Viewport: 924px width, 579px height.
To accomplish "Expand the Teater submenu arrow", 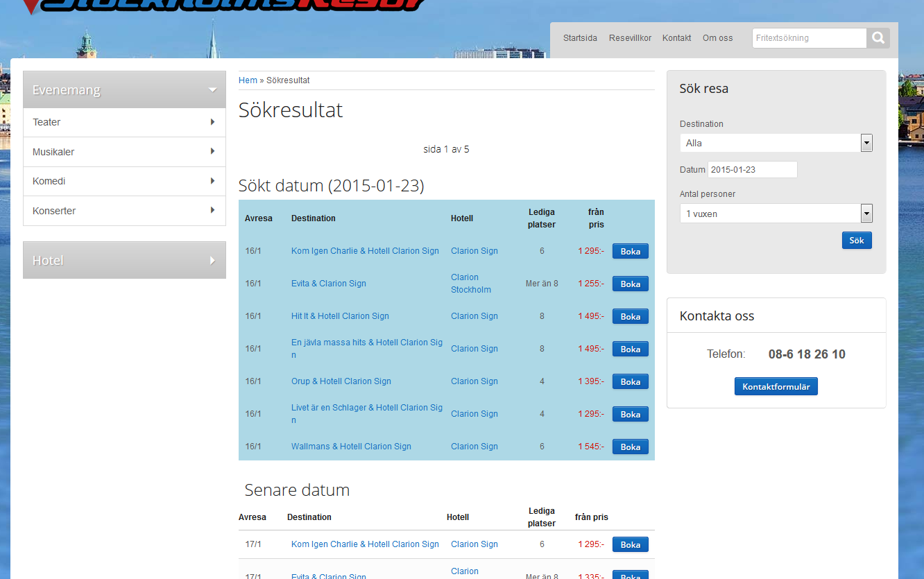I will [x=212, y=122].
